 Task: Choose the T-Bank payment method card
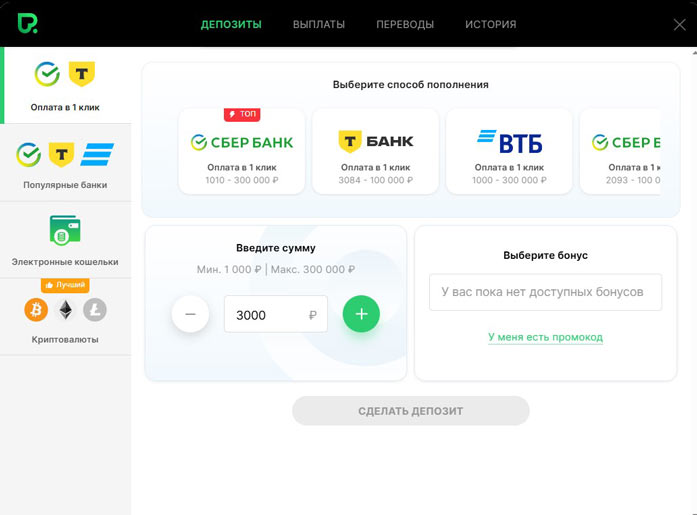pyautogui.click(x=375, y=151)
